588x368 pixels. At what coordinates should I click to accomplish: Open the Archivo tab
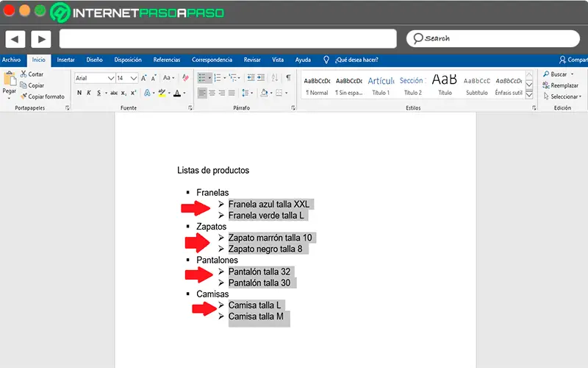(x=11, y=60)
